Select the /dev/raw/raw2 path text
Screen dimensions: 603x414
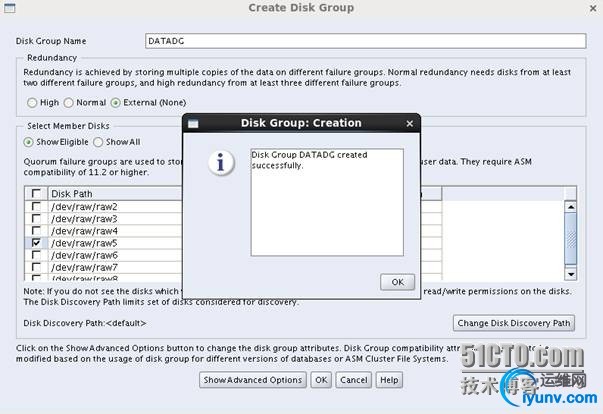pyautogui.click(x=84, y=207)
